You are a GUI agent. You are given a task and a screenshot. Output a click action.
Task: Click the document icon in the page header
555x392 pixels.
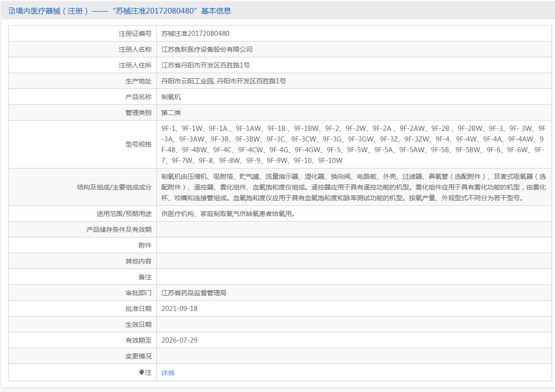[12, 11]
